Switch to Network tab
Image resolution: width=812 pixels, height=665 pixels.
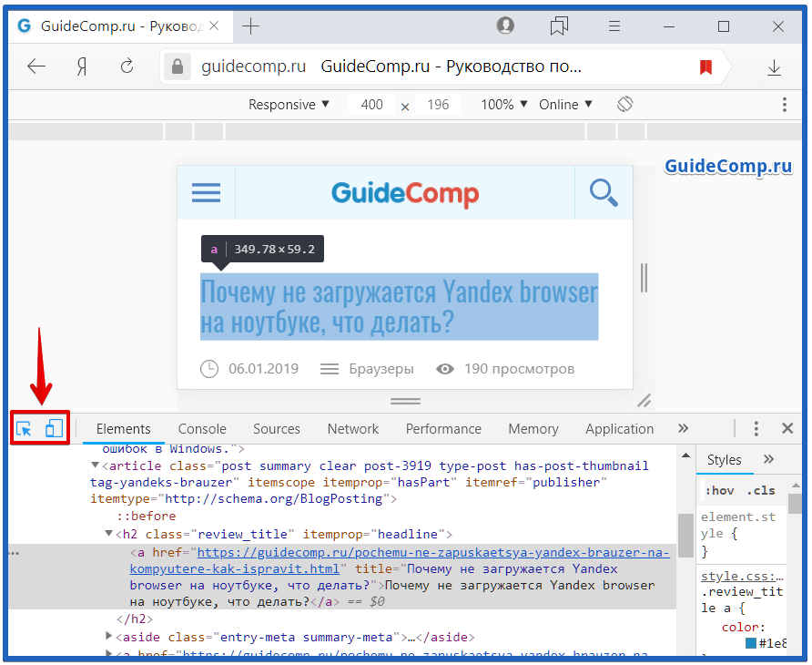click(x=352, y=429)
